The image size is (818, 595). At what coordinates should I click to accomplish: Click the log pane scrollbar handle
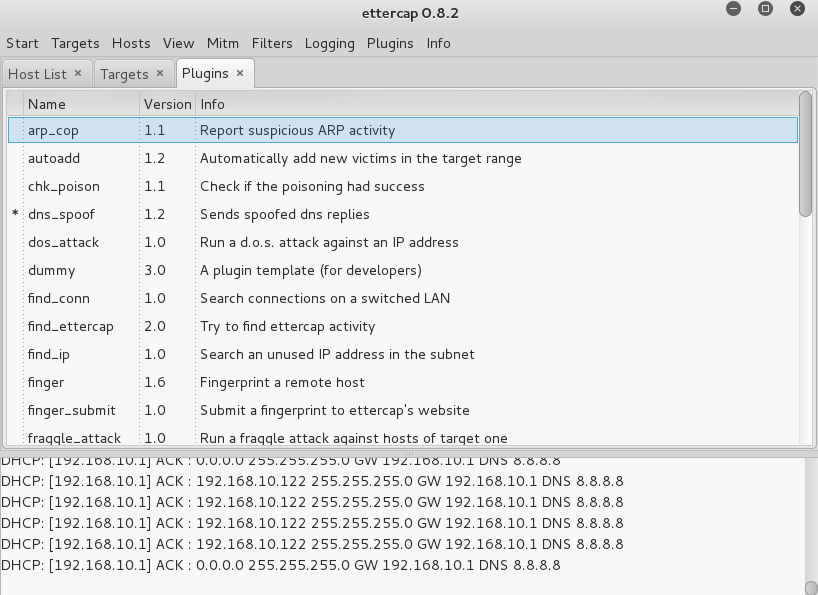811,588
